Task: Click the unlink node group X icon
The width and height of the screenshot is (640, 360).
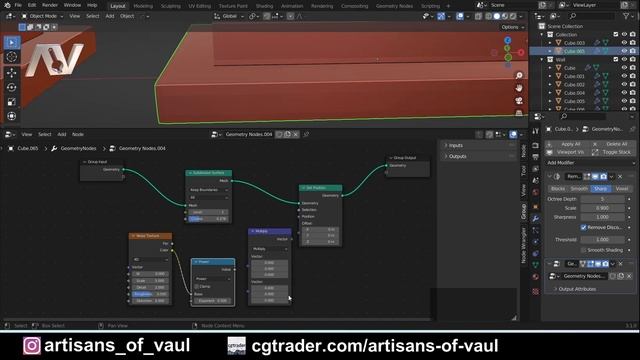Action: pos(296,134)
